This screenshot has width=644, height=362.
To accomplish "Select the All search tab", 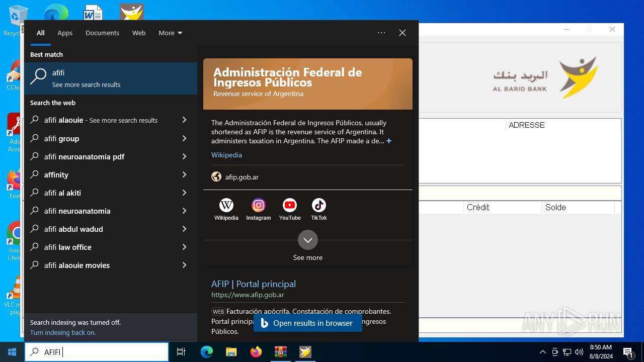I will [x=41, y=33].
